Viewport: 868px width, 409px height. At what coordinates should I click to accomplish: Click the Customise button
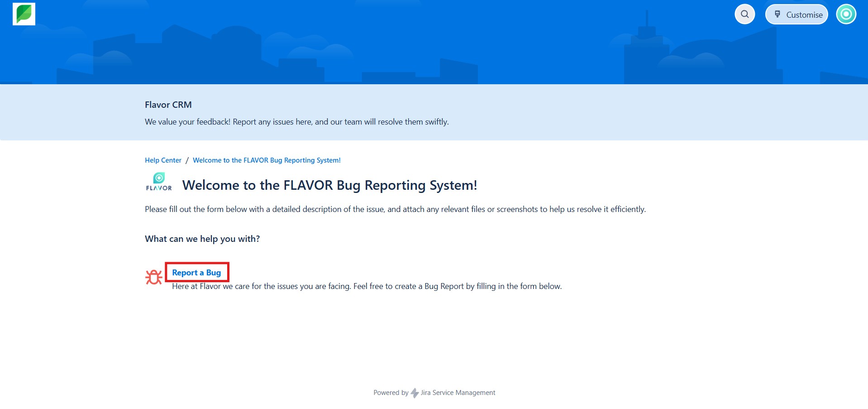796,14
